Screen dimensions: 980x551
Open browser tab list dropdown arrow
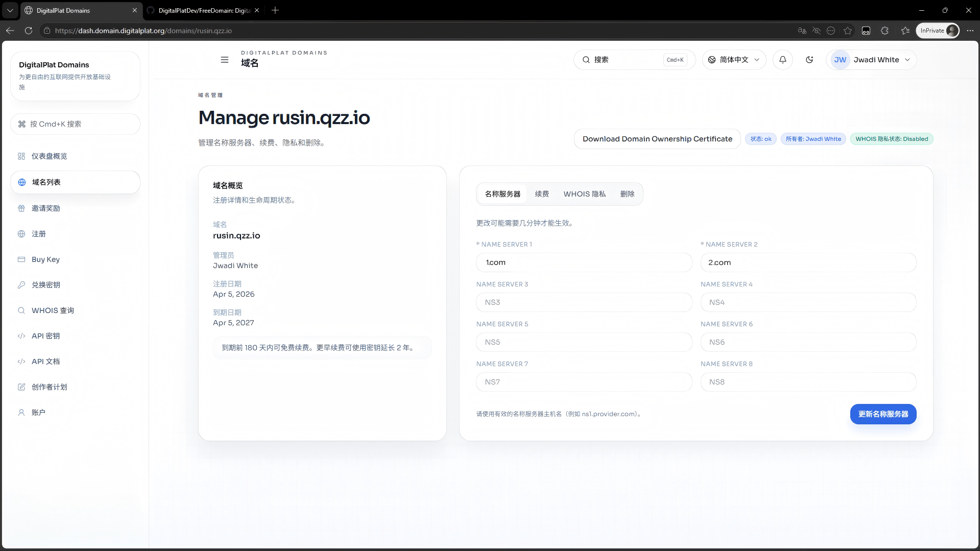10,10
